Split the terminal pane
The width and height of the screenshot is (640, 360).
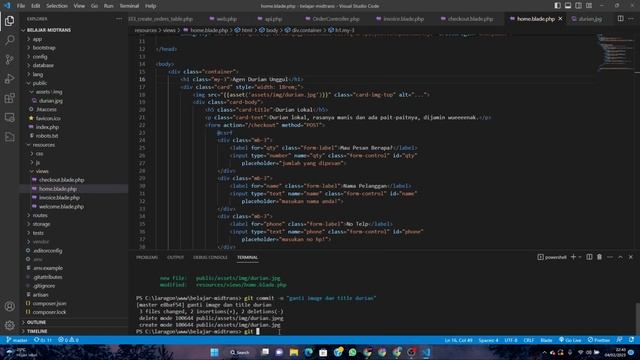[x=589, y=257]
